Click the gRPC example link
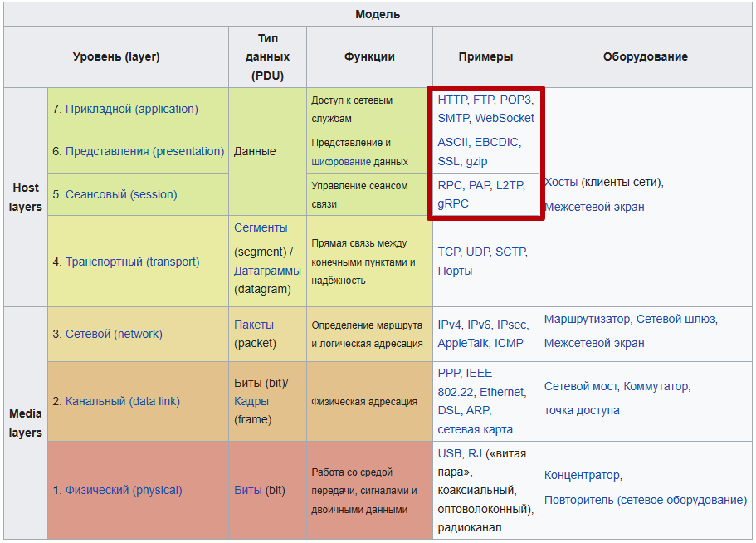Screen dimensions: 756x543 pyautogui.click(x=453, y=203)
